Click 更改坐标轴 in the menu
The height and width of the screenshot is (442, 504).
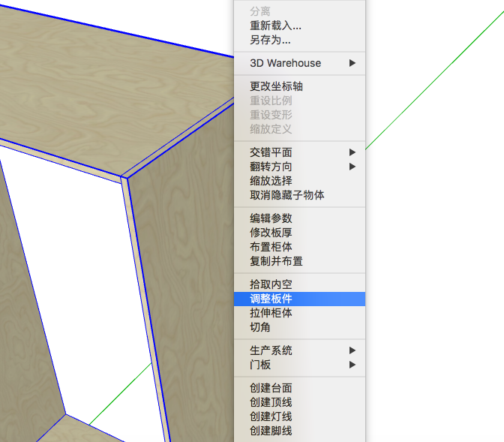point(276,86)
